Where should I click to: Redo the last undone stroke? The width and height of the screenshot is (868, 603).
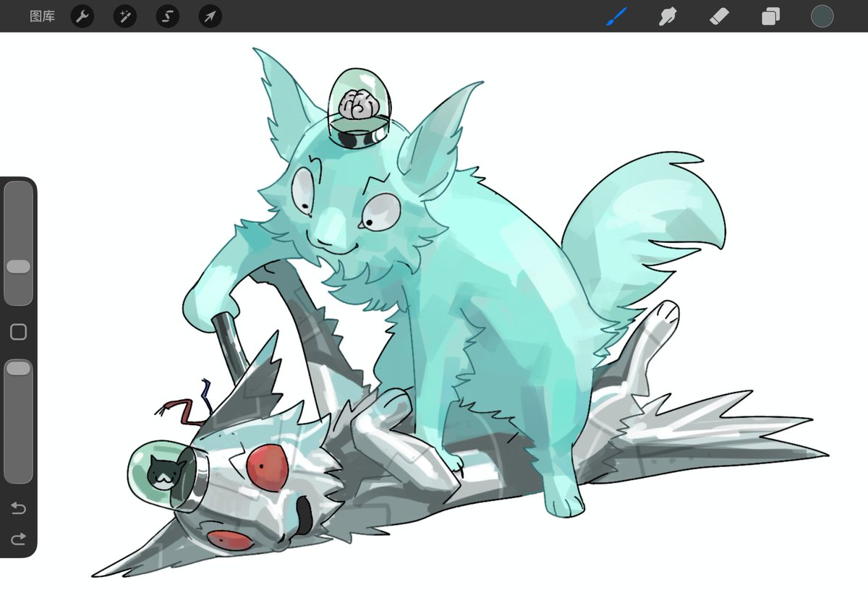click(x=18, y=538)
